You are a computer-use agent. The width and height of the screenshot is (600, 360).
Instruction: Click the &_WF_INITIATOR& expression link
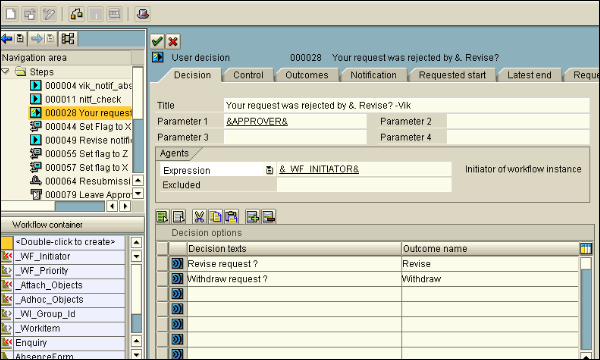tap(319, 169)
